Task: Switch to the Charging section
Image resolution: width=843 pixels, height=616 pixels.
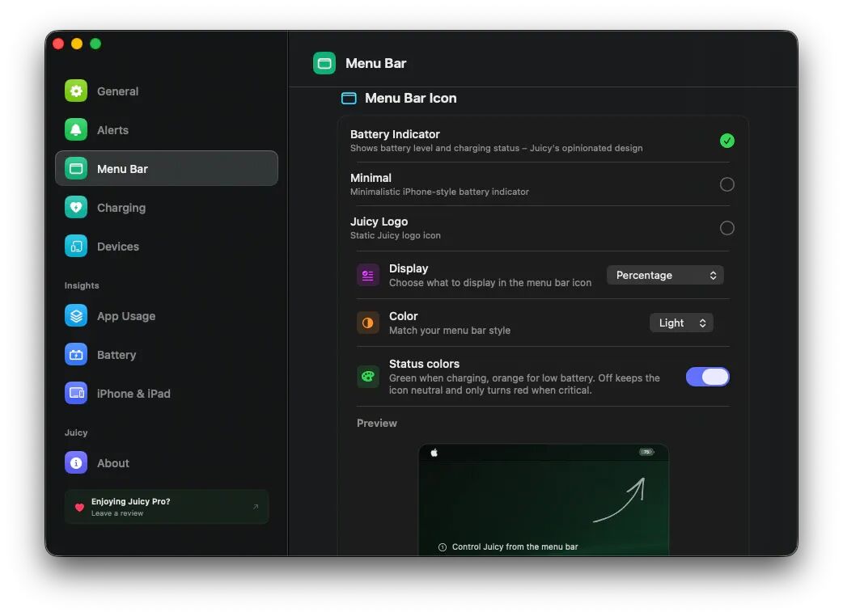Action: 167,207
